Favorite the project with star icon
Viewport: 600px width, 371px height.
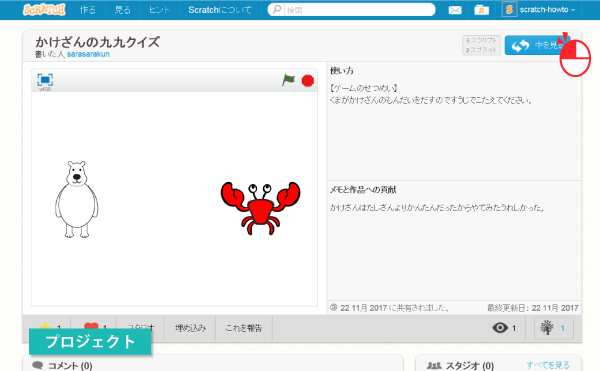[45, 326]
